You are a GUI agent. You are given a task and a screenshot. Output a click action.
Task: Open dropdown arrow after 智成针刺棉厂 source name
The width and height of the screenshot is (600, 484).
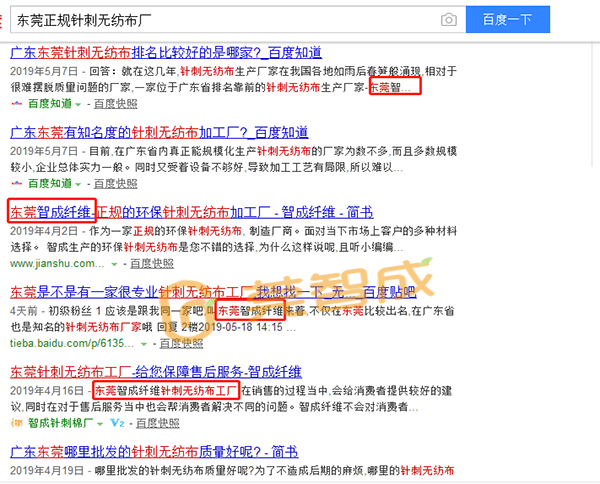[98, 423]
